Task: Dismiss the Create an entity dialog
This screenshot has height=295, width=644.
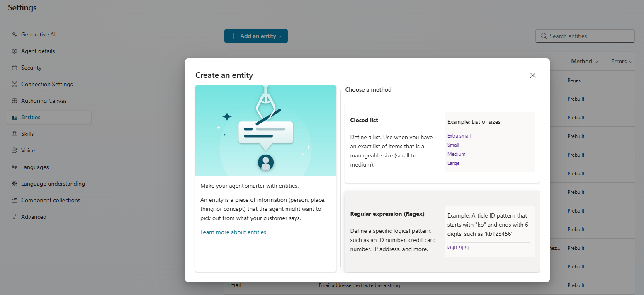Action: (x=532, y=75)
